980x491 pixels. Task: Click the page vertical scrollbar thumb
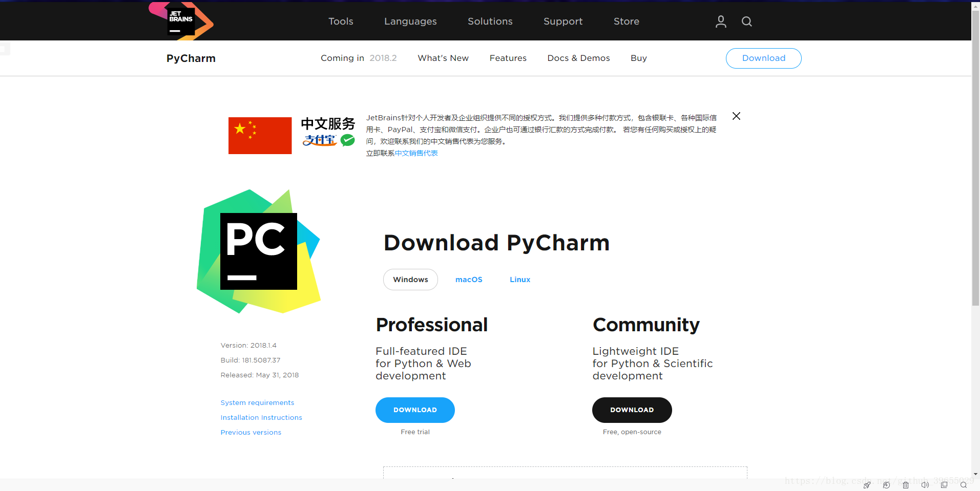975,158
